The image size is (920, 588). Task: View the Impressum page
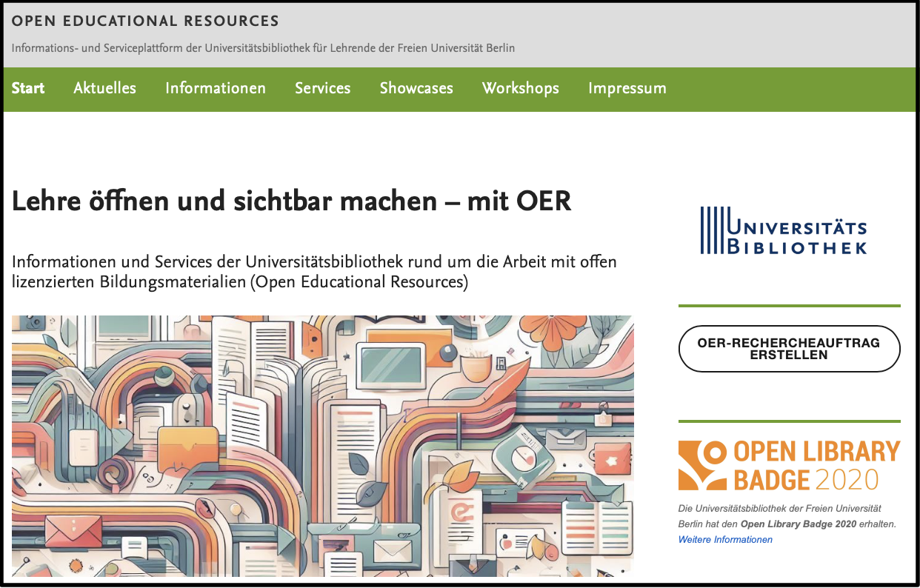(627, 89)
